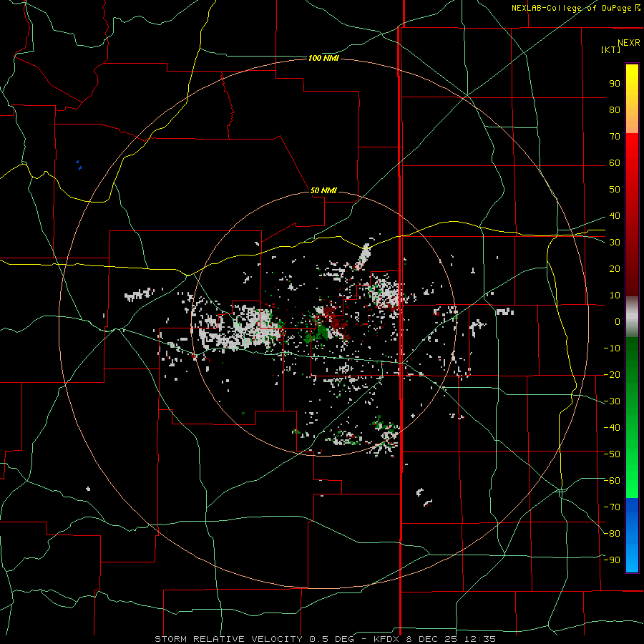
Task: Select the -90 scale label
Action: [612, 560]
